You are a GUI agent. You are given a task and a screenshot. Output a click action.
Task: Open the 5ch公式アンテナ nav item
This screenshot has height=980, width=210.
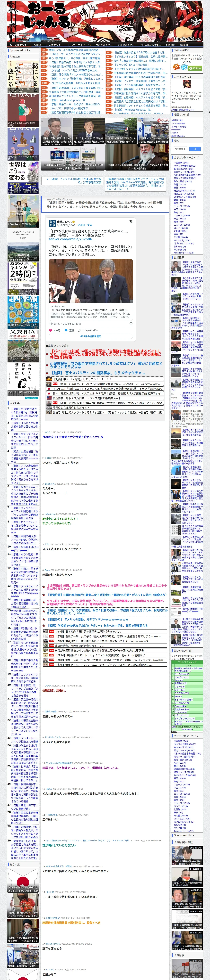[x=19, y=45]
